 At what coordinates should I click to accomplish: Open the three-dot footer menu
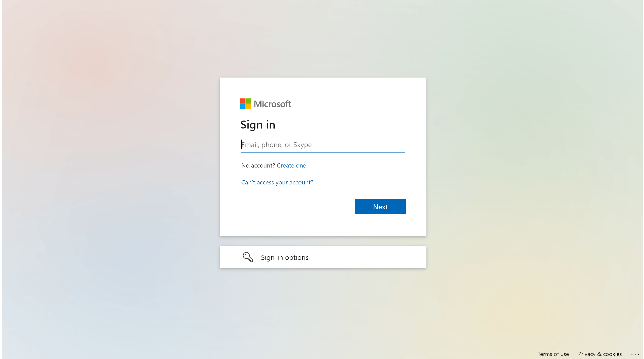635,354
